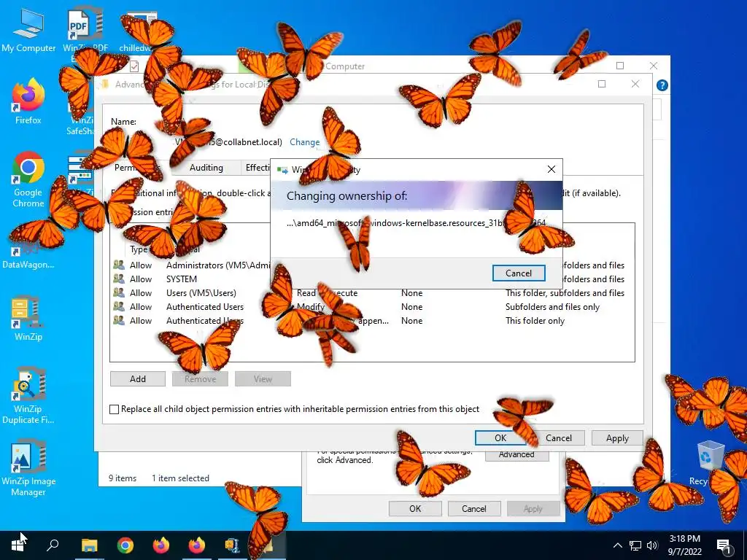
Task: Click 'This folder only' cell
Action: (x=535, y=321)
